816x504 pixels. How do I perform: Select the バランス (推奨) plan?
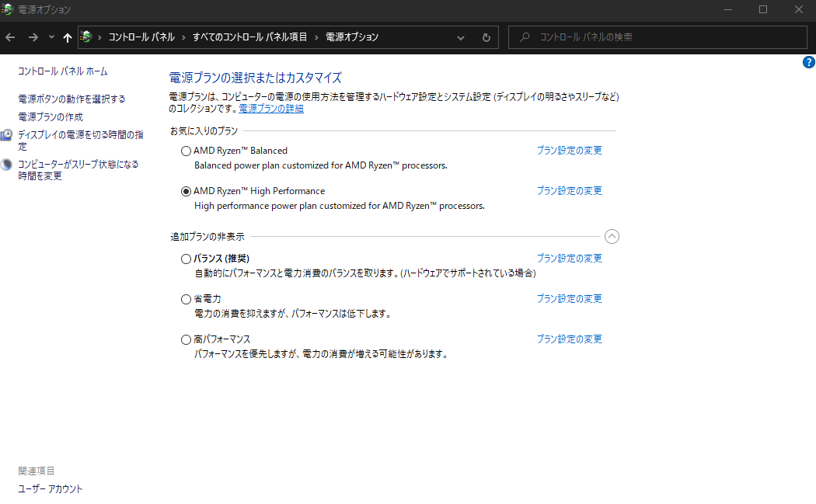pyautogui.click(x=186, y=259)
